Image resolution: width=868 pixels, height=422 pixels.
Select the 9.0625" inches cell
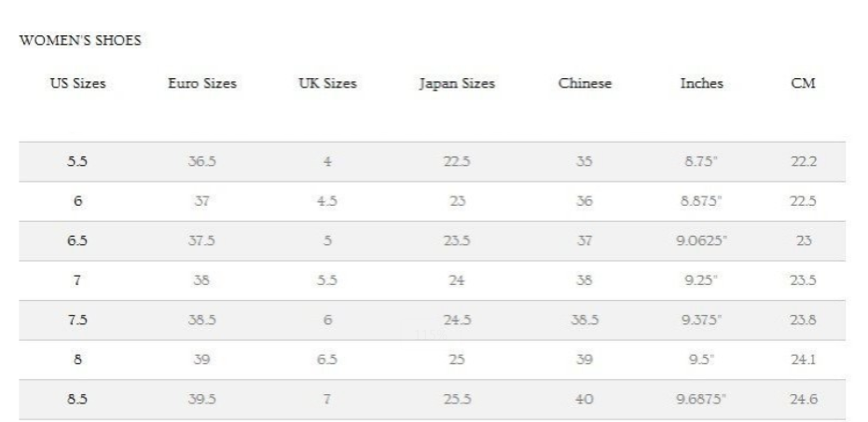coord(701,241)
